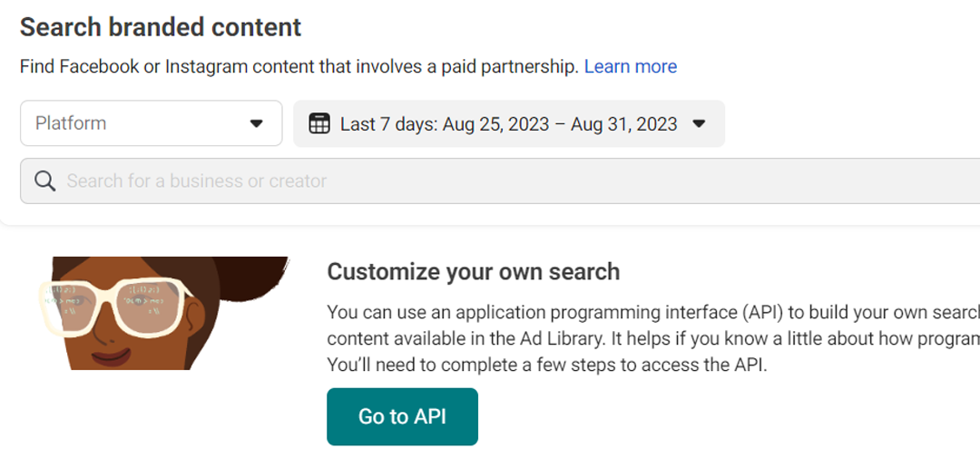Image resolution: width=980 pixels, height=468 pixels.
Task: Click the calendar icon in date selector
Action: click(319, 123)
